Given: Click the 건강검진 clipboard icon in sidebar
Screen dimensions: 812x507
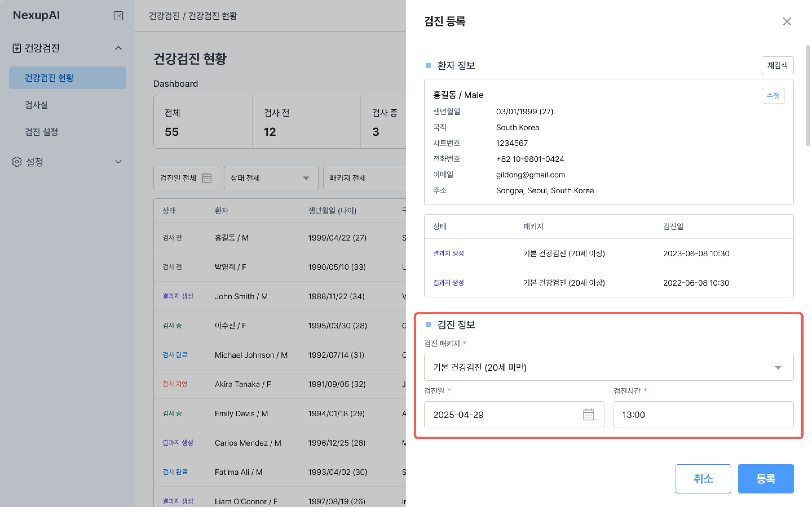Looking at the screenshot, I should click(x=17, y=48).
